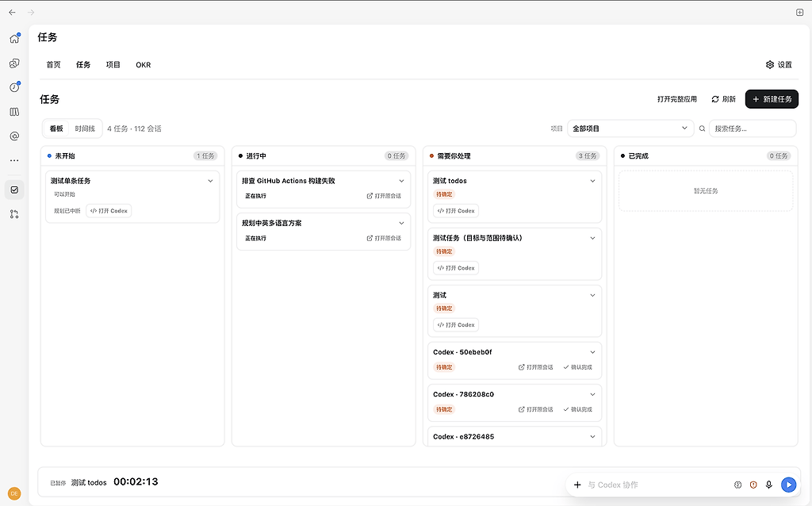This screenshot has height=506, width=812.
Task: Click the 需要你处理 column header
Action: click(x=515, y=156)
